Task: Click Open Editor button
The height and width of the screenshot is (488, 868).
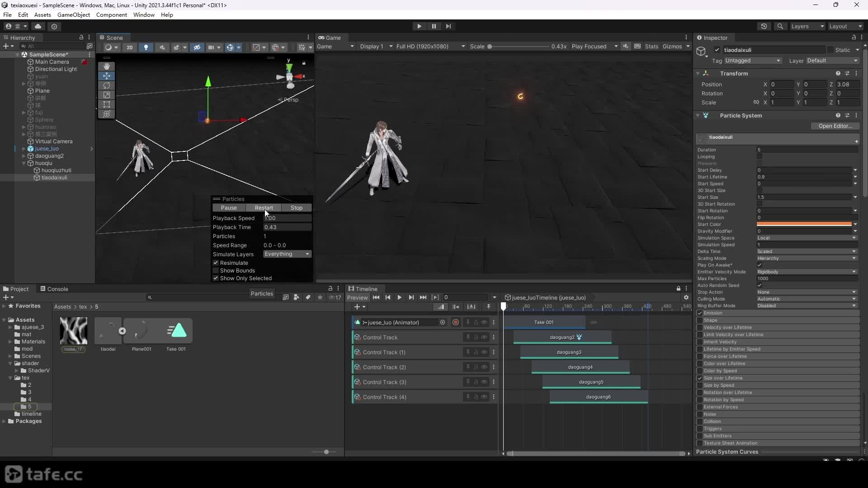Action: [835, 126]
